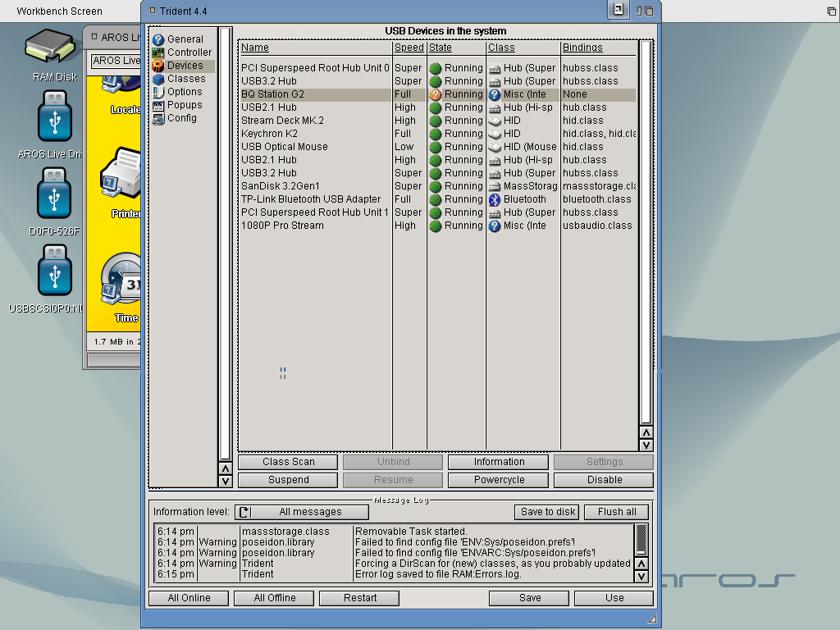Click the Flush all button
This screenshot has width=840, height=630.
pyautogui.click(x=617, y=512)
